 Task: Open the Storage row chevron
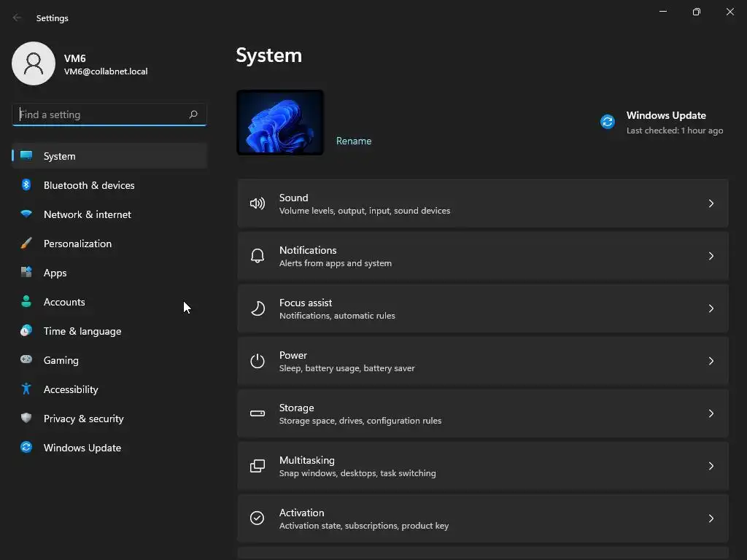(711, 413)
